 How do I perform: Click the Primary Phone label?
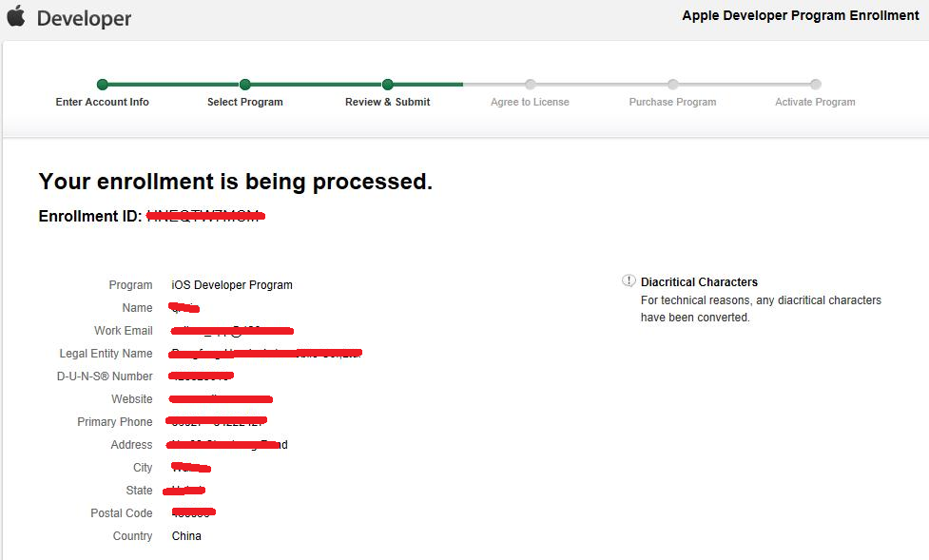click(114, 422)
